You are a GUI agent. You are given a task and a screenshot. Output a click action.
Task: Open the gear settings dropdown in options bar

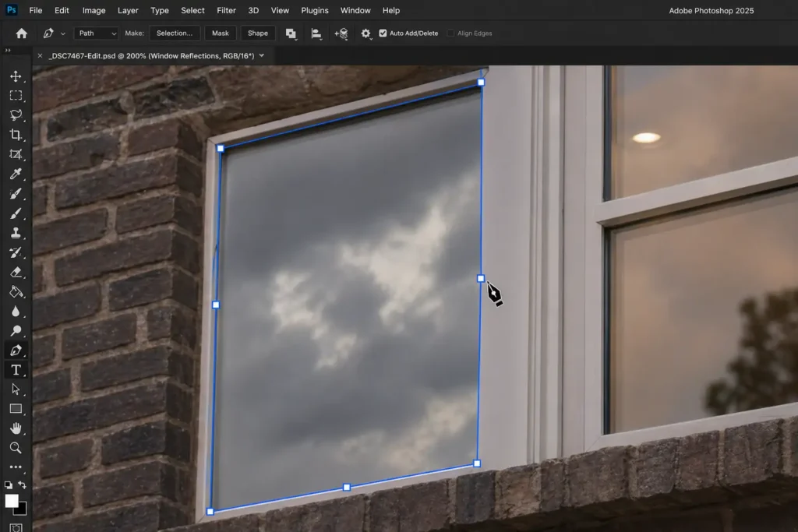(x=365, y=33)
